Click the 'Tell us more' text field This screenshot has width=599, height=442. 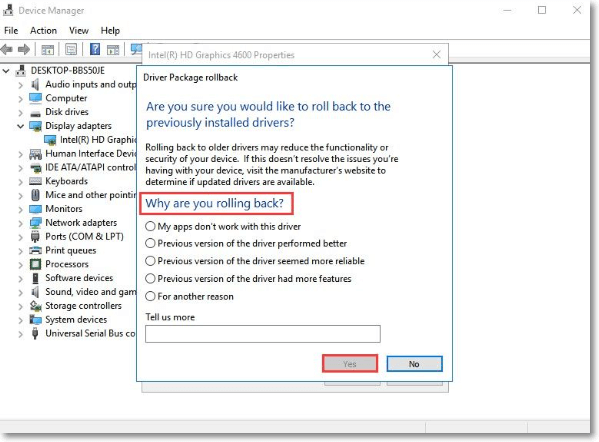tap(263, 334)
